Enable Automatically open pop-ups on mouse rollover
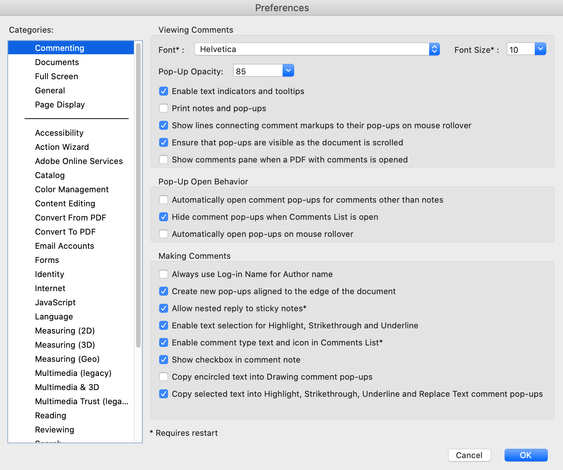Screen dimensions: 563x470 point(163,234)
